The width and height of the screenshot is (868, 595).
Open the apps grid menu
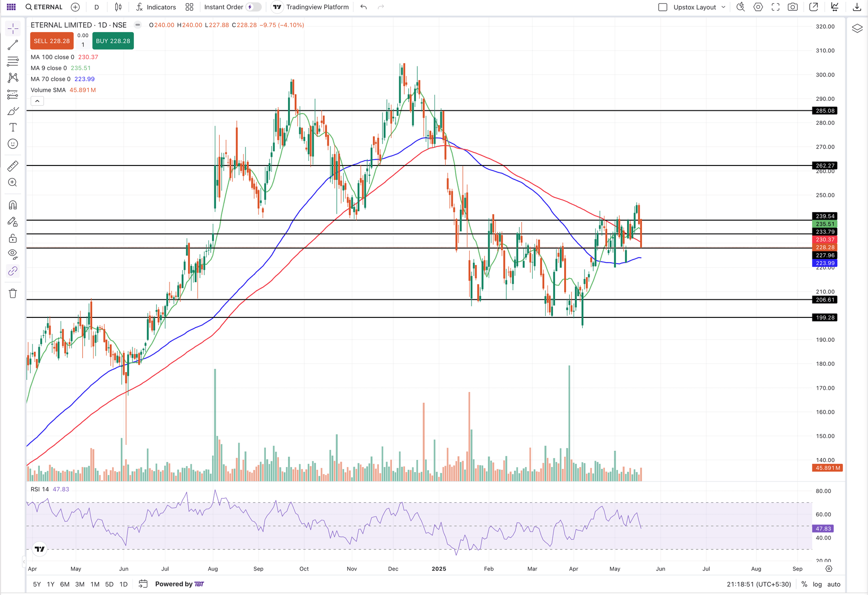[x=11, y=7]
